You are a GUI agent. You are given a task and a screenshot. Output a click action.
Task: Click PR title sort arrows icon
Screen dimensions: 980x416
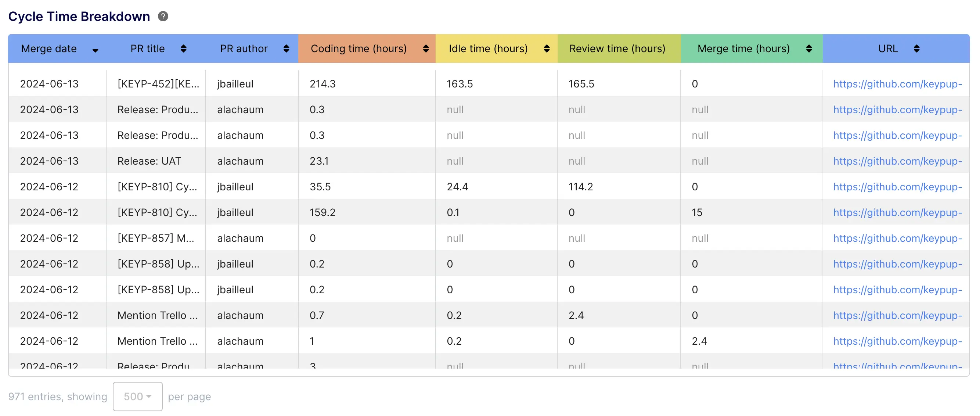click(183, 49)
